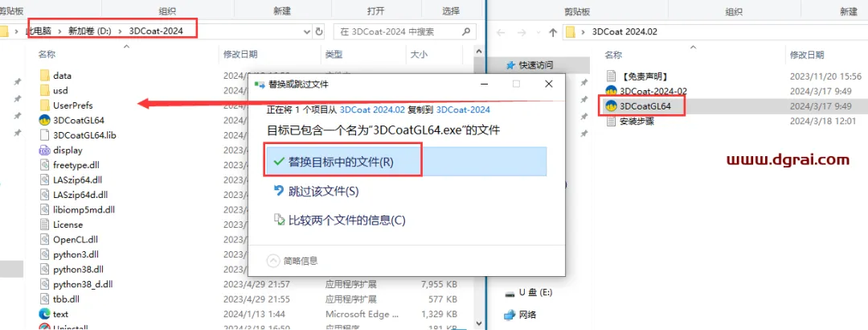Select 快速访问 in right navigation pane
Image resolution: width=868 pixels, height=330 pixels.
pos(536,65)
